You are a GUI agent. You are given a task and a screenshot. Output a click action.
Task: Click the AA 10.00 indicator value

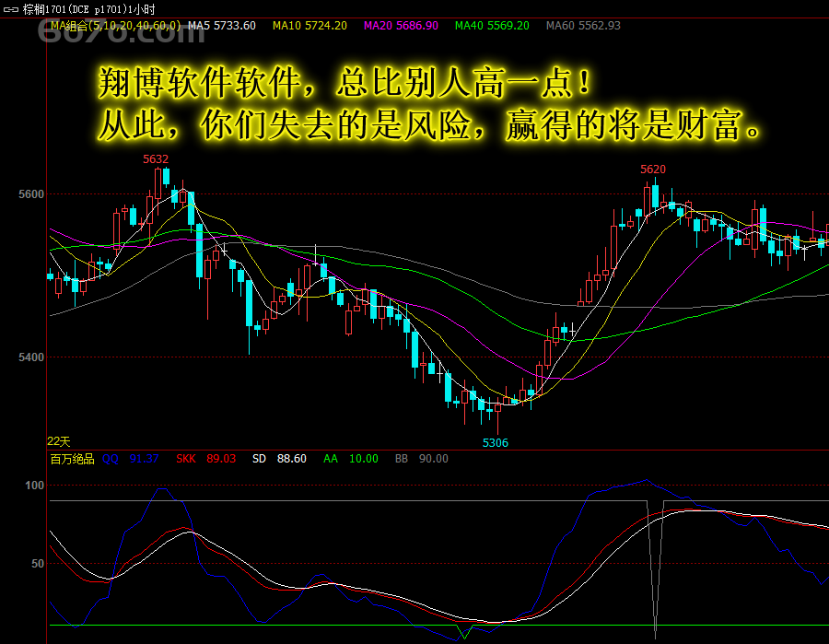point(351,459)
